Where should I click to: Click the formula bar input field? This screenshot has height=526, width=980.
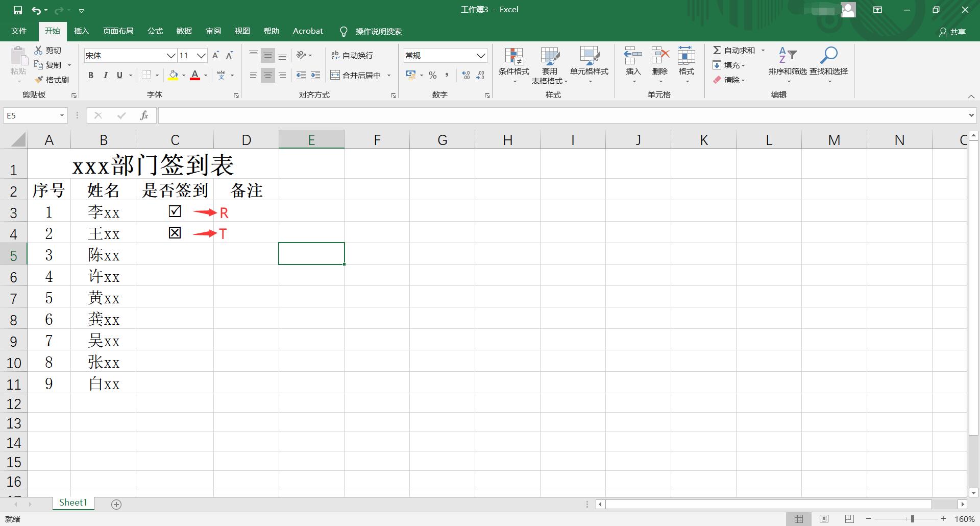561,115
